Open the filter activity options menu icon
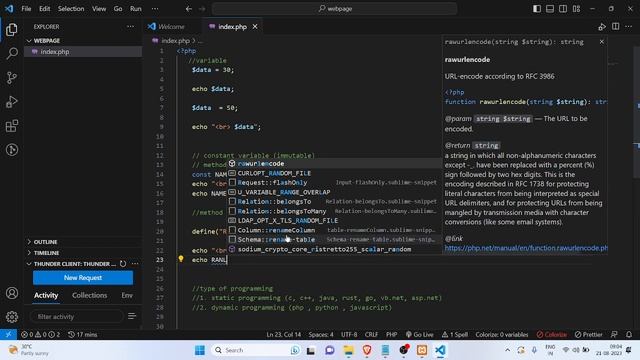 (132, 316)
